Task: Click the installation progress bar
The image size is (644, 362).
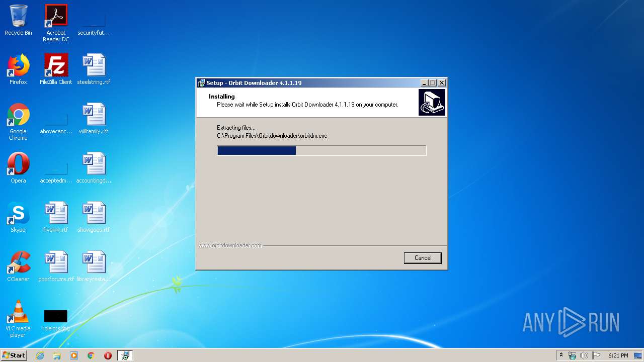Action: pos(321,151)
